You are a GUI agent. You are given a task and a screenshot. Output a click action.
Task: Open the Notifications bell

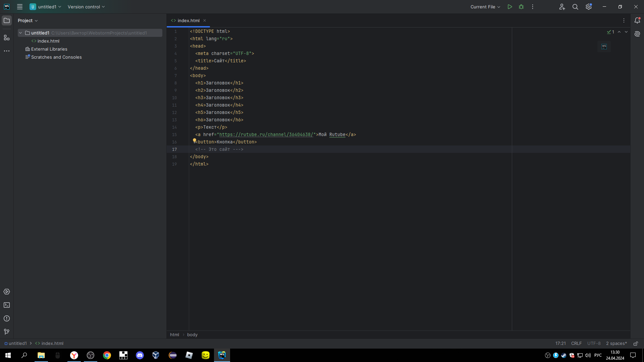637,20
